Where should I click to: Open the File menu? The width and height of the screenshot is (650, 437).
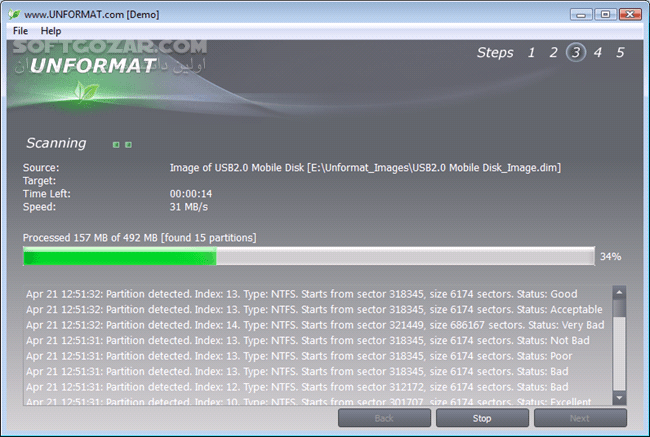(x=20, y=31)
